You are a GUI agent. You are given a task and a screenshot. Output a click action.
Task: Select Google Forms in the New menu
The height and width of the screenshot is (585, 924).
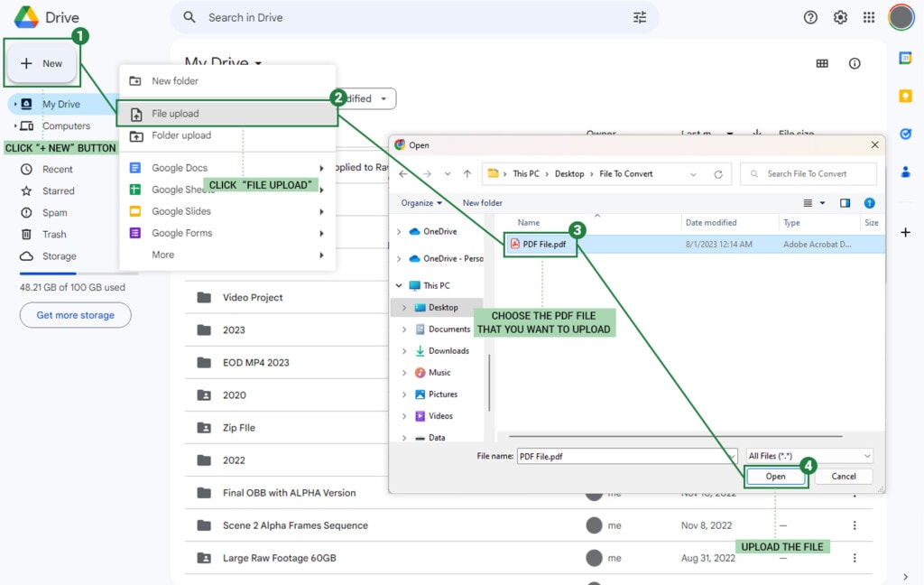227,233
